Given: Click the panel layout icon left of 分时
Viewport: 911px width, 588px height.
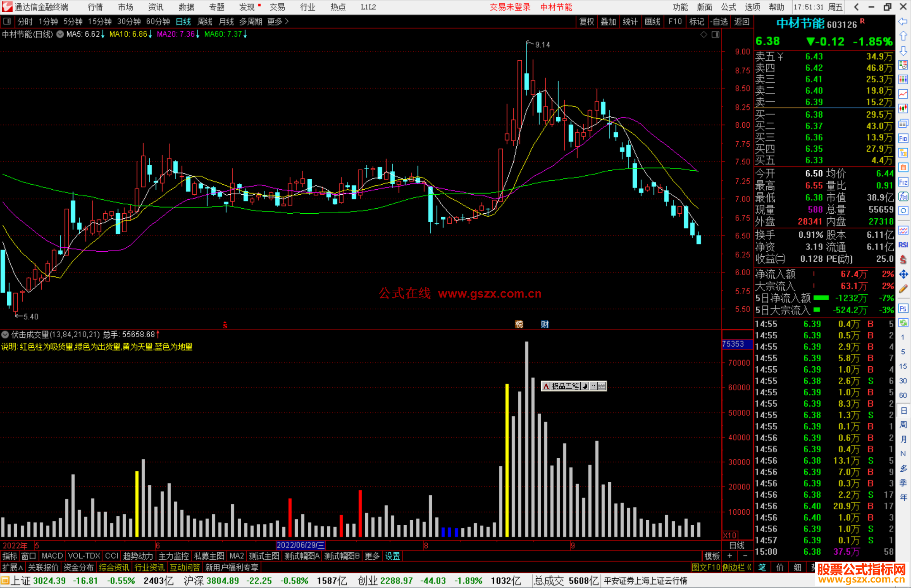Looking at the screenshot, I should (x=7, y=21).
